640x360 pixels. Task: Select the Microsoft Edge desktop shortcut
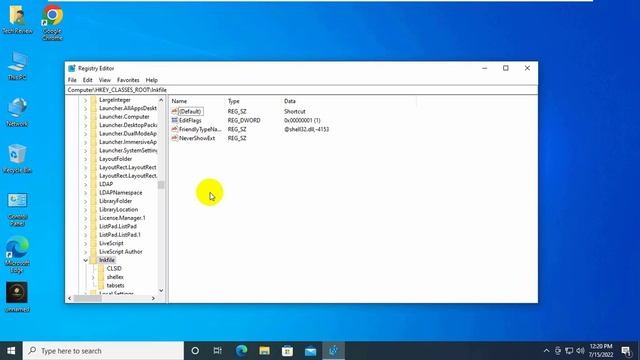[17, 255]
